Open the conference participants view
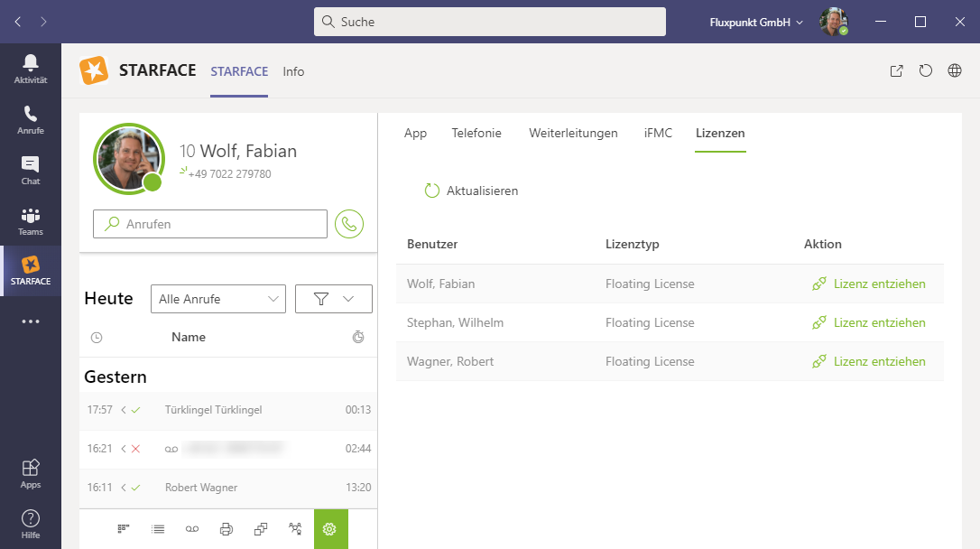The image size is (980, 549). tap(295, 529)
